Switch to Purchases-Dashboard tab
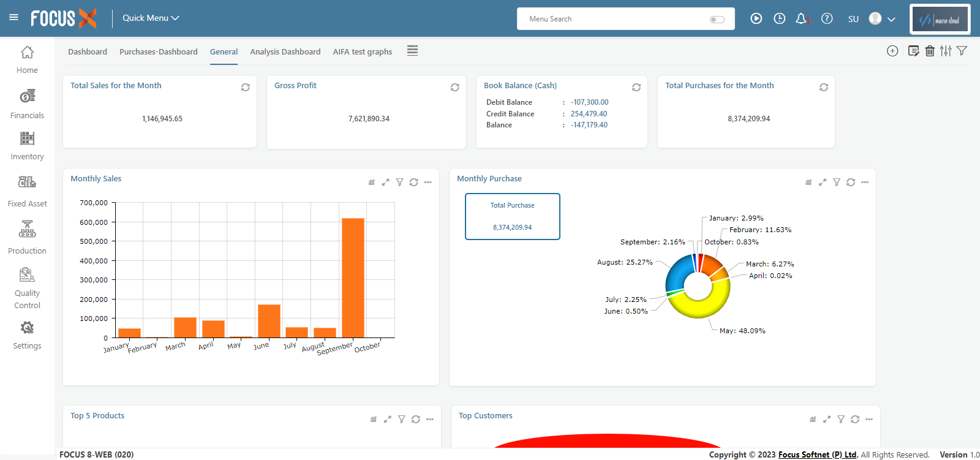Image resolution: width=980 pixels, height=460 pixels. [x=158, y=52]
